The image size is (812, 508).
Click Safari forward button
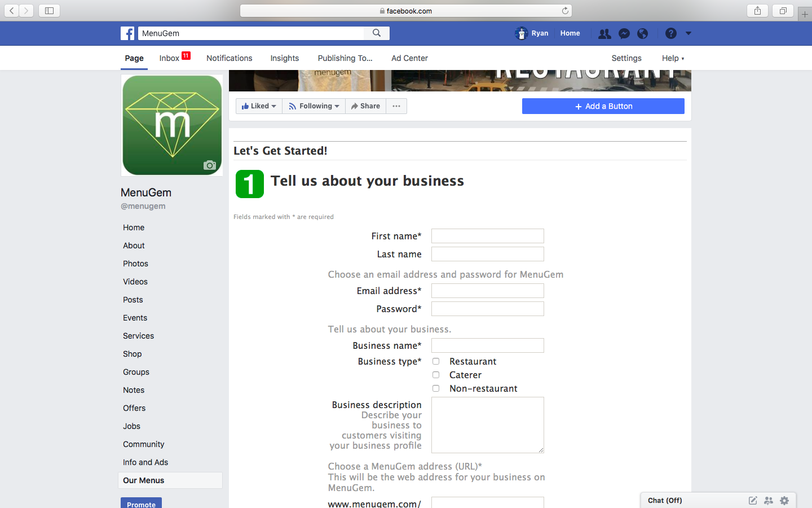click(26, 11)
